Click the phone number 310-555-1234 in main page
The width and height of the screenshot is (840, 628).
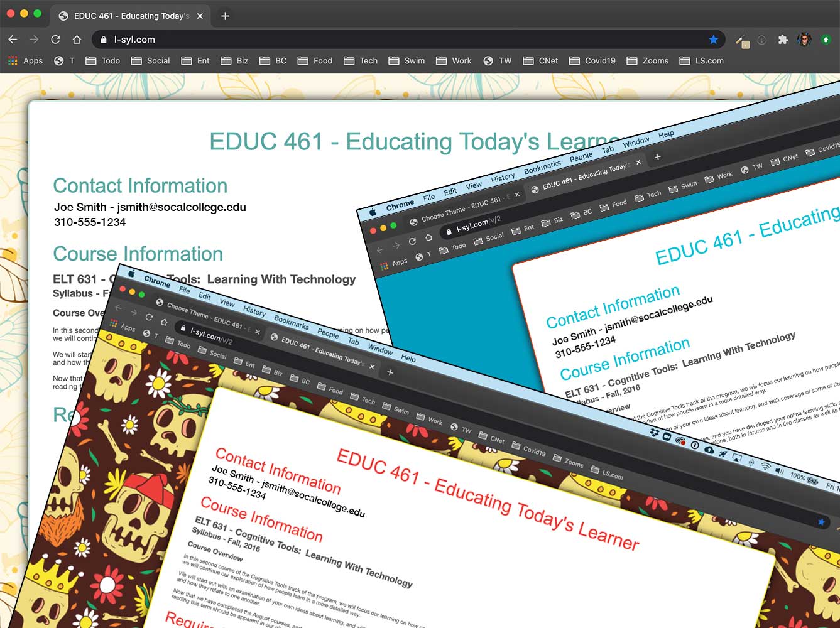click(90, 222)
